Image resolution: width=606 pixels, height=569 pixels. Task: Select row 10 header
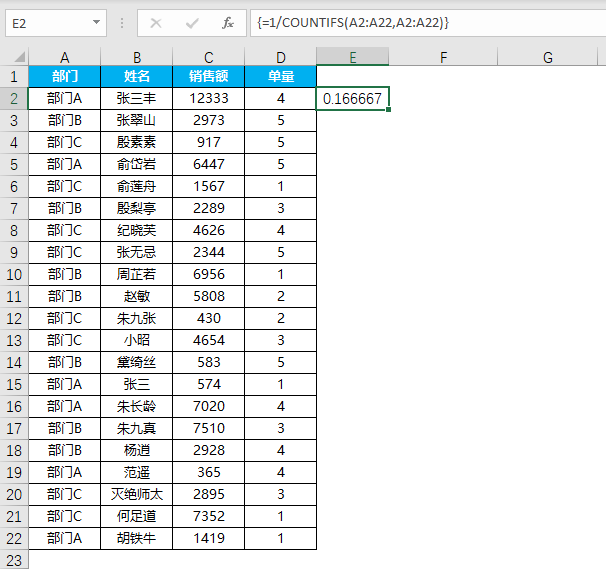(x=14, y=274)
